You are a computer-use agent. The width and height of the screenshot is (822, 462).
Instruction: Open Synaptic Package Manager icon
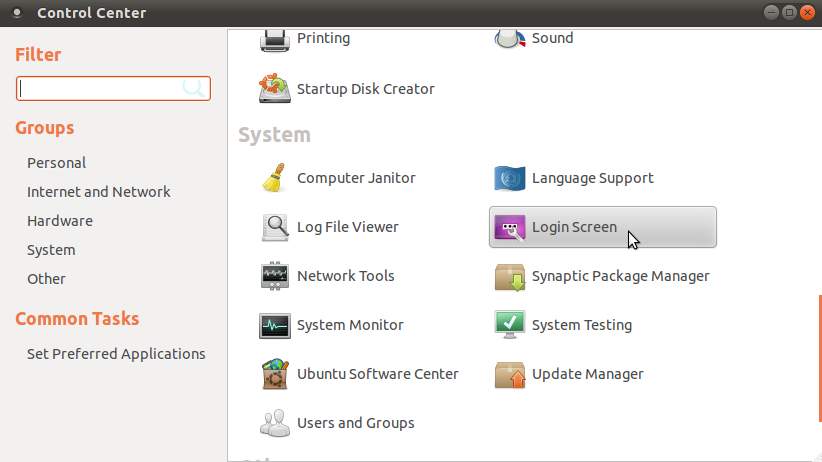[509, 276]
